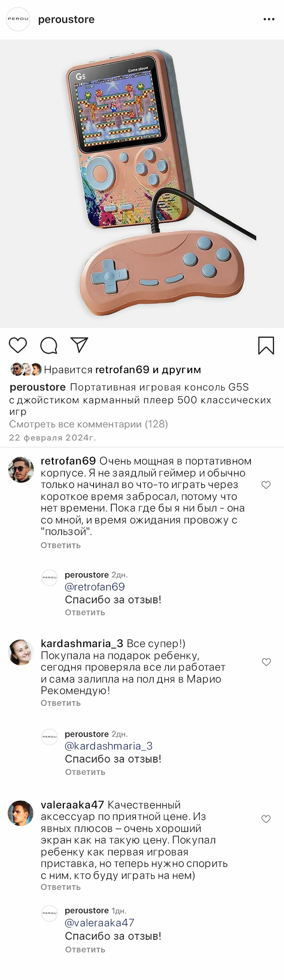Open the game console product photo

pyautogui.click(x=142, y=184)
